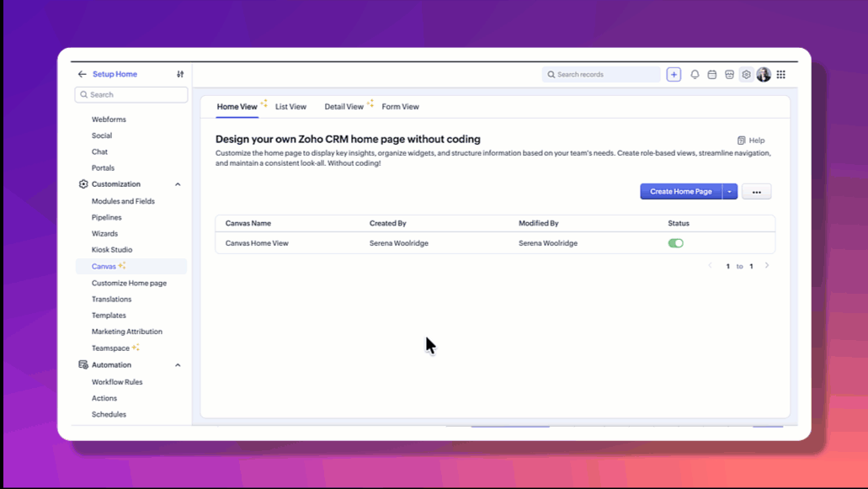Screen dimensions: 868x489
Task: Click the back arrow beside Setup Home
Action: (x=83, y=74)
